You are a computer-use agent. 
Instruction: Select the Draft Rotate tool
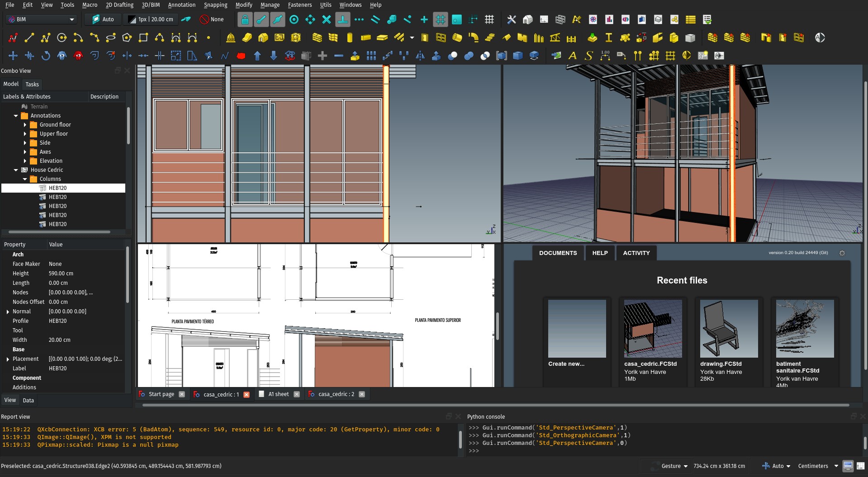click(x=46, y=55)
